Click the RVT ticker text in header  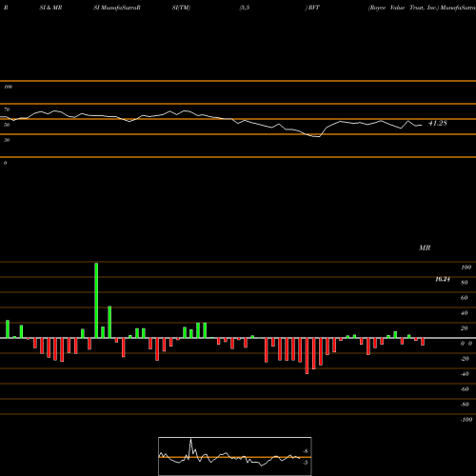(314, 8)
